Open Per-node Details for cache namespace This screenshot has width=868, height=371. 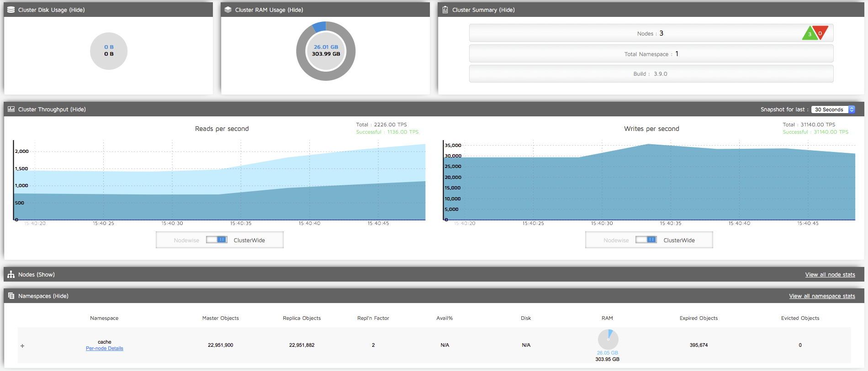point(105,348)
